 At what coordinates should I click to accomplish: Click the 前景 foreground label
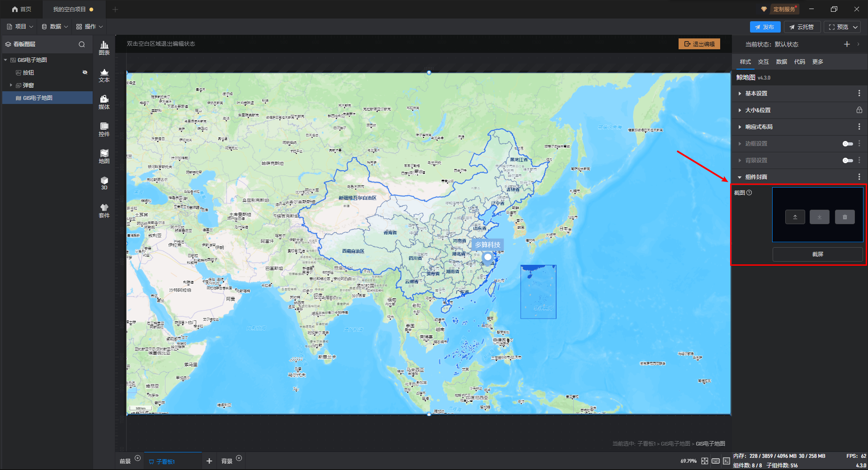coord(125,461)
